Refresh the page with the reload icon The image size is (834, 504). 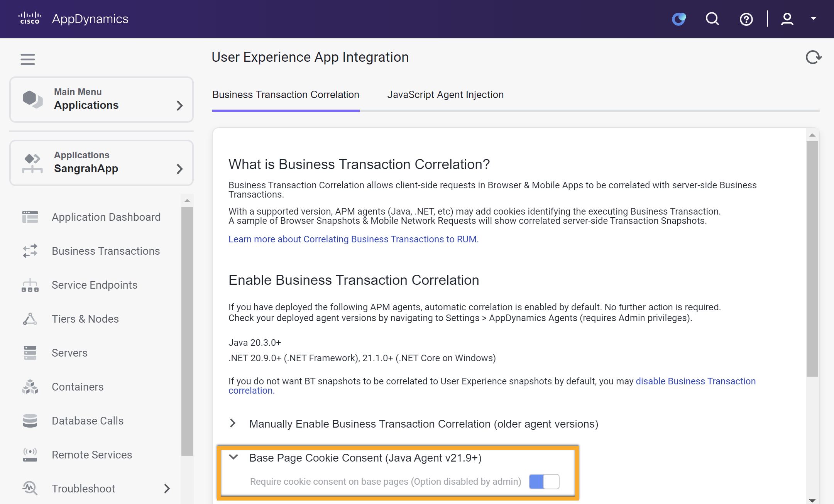pyautogui.click(x=814, y=58)
